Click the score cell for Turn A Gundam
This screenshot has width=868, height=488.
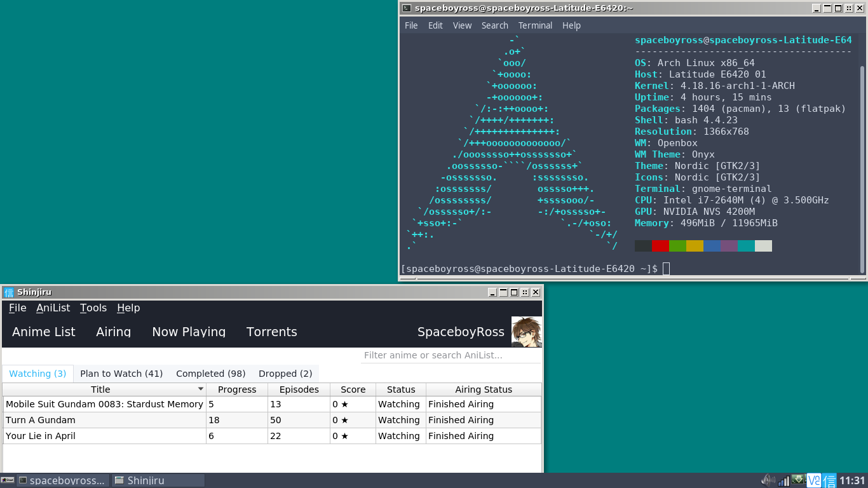click(353, 420)
